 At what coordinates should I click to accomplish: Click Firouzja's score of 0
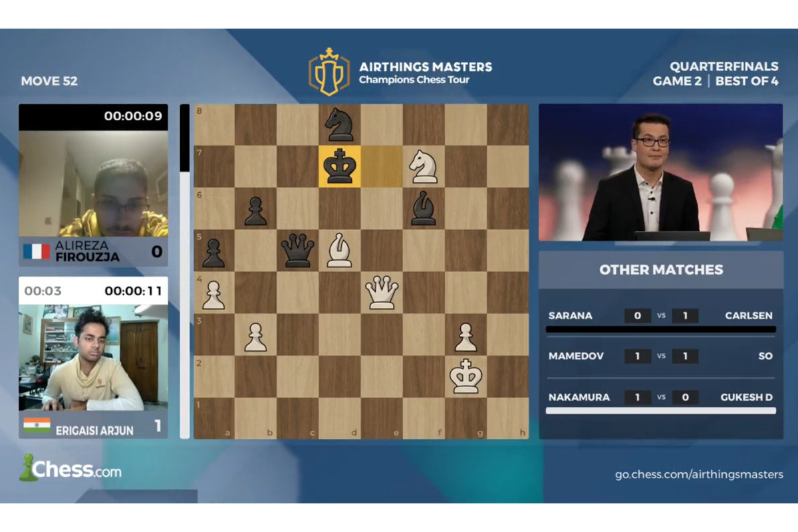(x=157, y=251)
